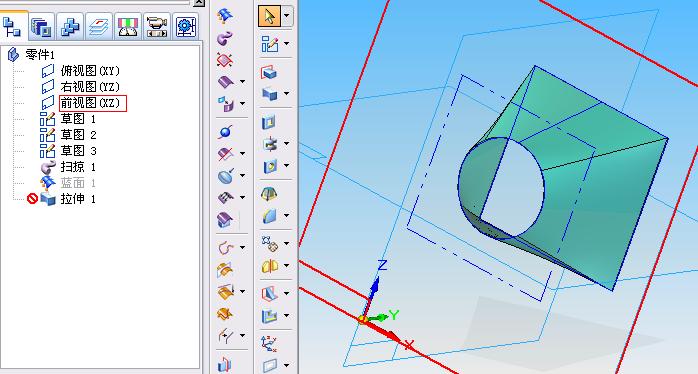The height and width of the screenshot is (374, 698).
Task: Click the yellow Mirror copy tool
Action: tap(270, 266)
